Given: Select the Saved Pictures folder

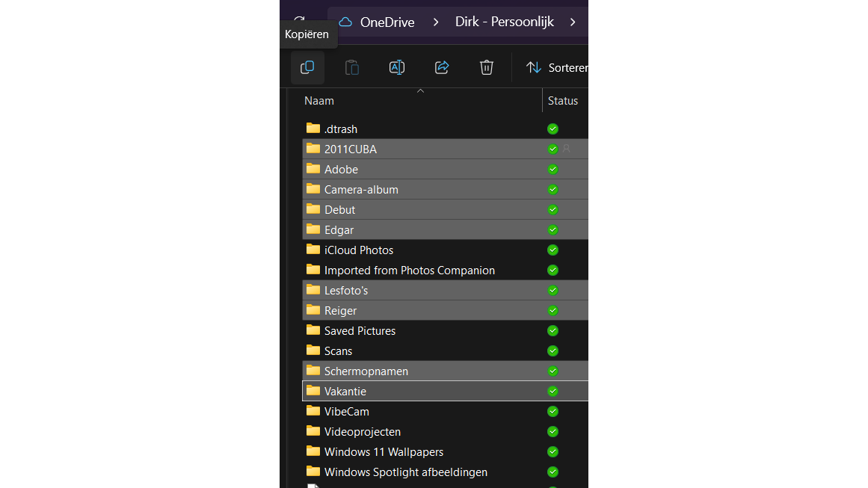Looking at the screenshot, I should click(x=360, y=330).
